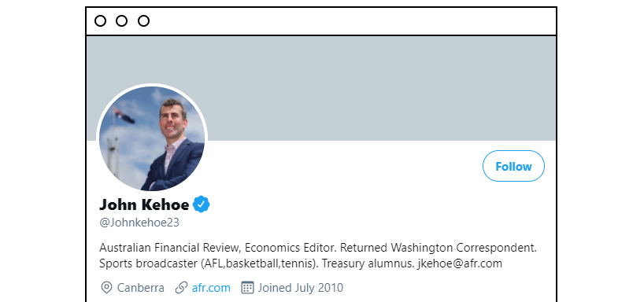Click the Joined July 2010 text

click(300, 288)
